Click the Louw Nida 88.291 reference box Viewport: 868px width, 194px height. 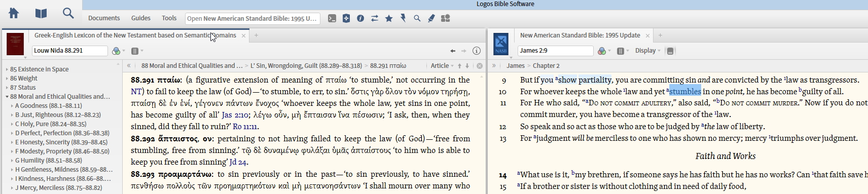click(x=70, y=51)
